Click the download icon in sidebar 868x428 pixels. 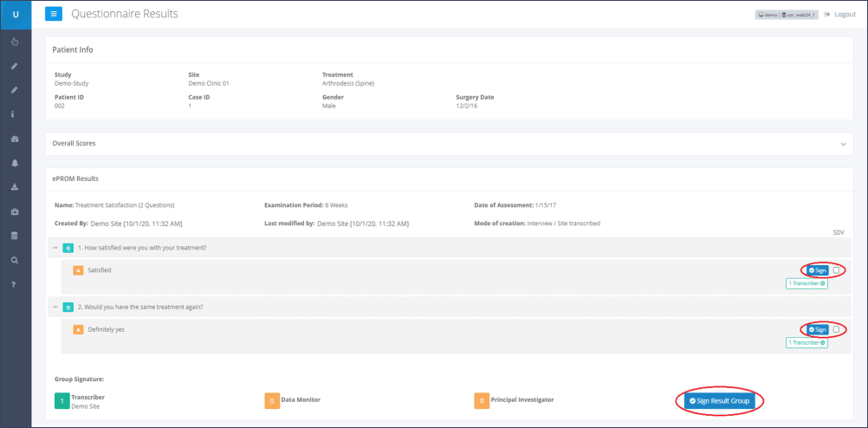click(15, 187)
